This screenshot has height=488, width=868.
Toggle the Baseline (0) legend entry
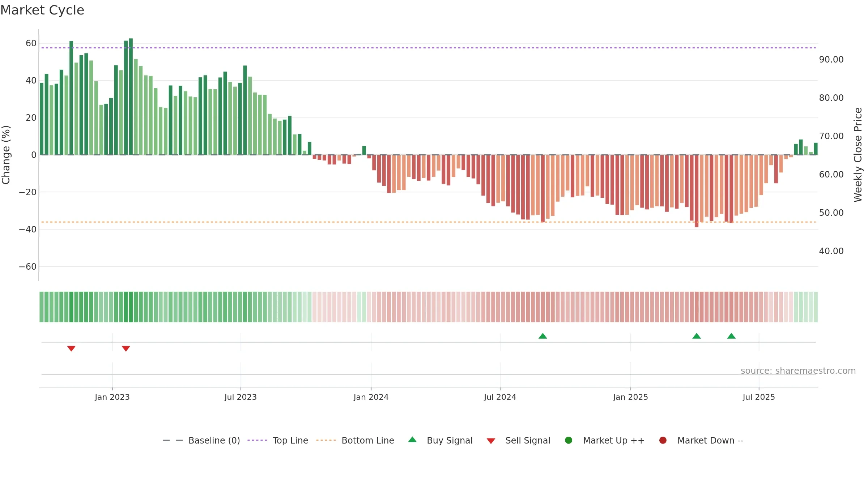201,440
